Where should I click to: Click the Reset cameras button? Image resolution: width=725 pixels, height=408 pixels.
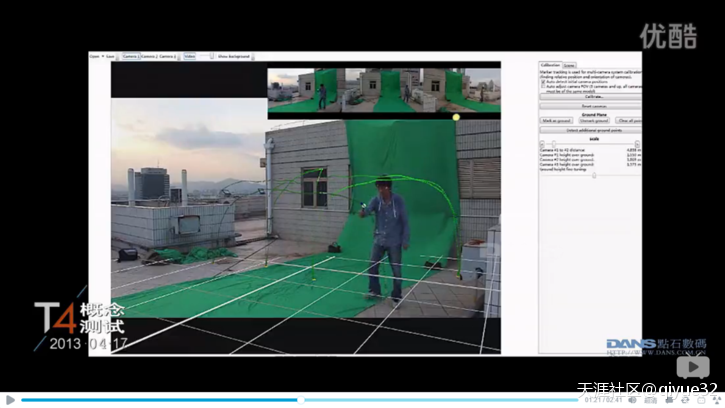pos(593,105)
